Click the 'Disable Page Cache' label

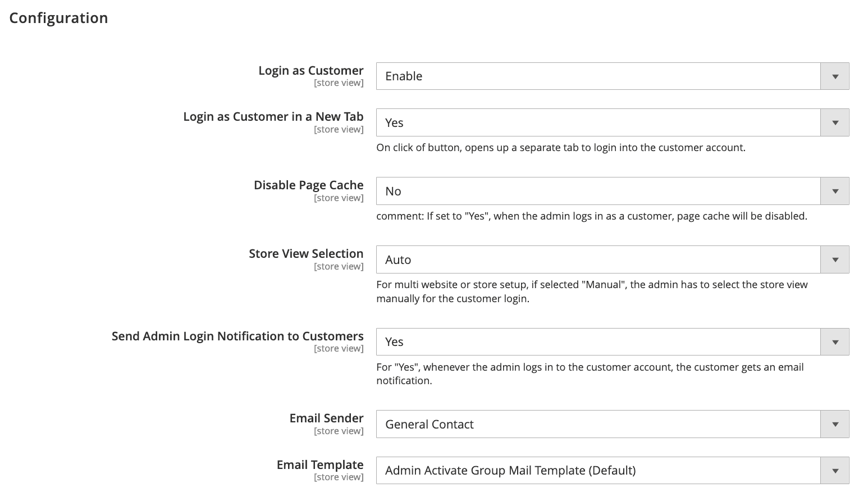coord(308,185)
